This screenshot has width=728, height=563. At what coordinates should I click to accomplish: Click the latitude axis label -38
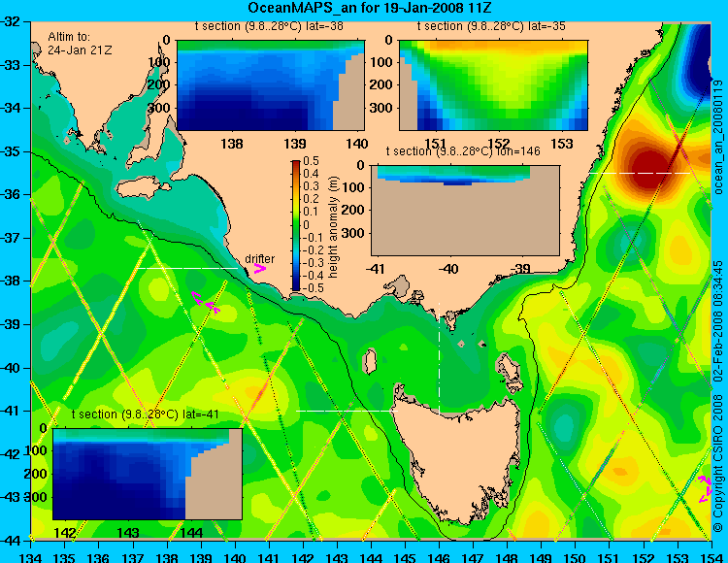(x=10, y=281)
